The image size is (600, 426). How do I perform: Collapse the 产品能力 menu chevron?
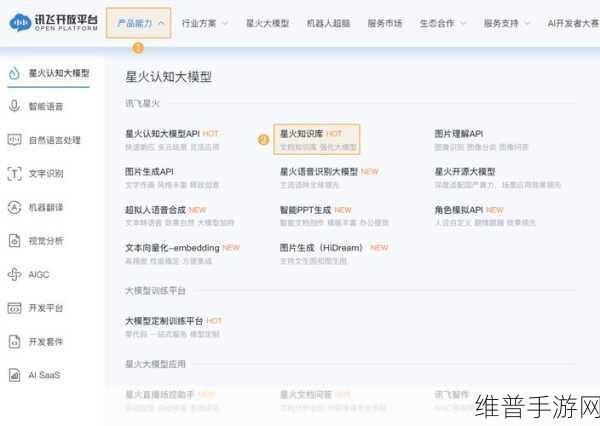click(x=161, y=23)
